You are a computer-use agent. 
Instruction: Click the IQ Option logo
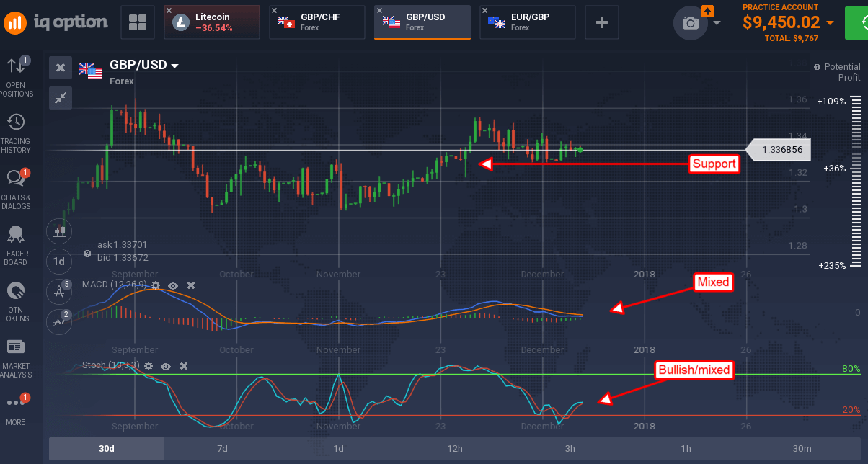point(55,22)
